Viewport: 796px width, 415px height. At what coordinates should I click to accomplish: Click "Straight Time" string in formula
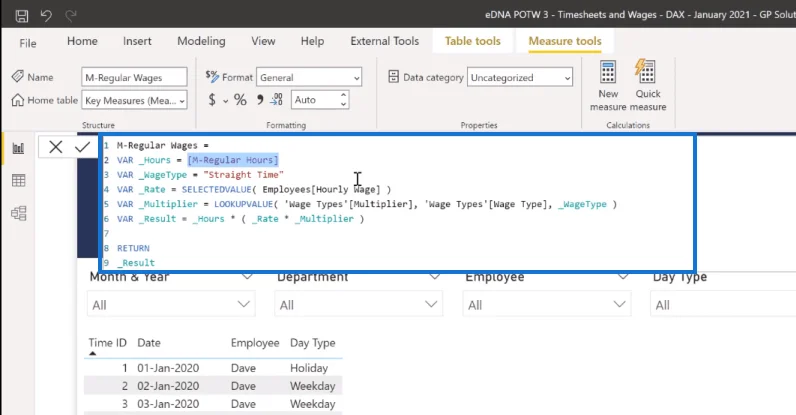pyautogui.click(x=243, y=175)
